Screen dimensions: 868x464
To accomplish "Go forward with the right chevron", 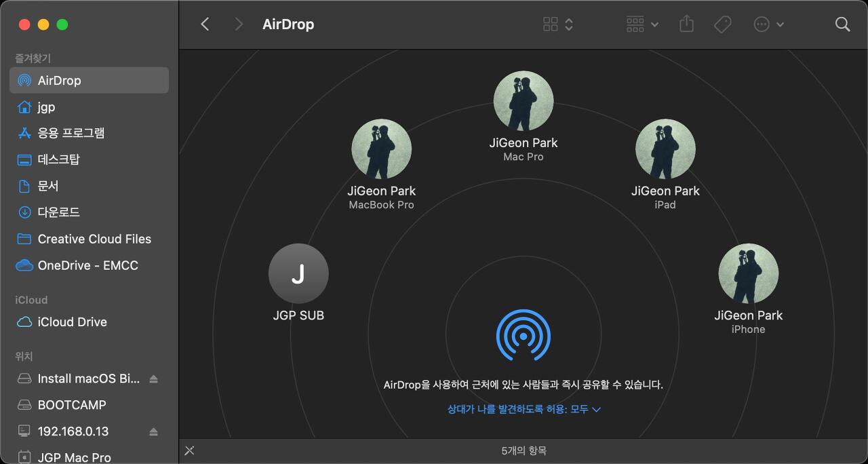I will pos(238,24).
